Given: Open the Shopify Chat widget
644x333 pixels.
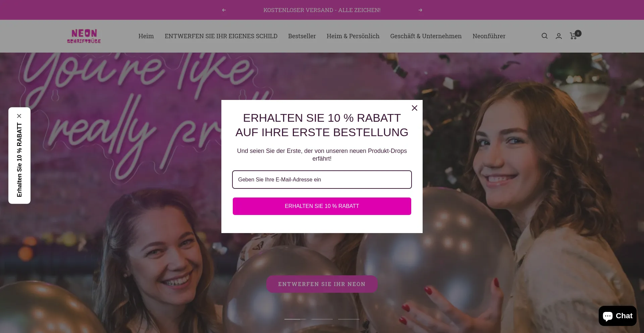Looking at the screenshot, I should click(618, 316).
